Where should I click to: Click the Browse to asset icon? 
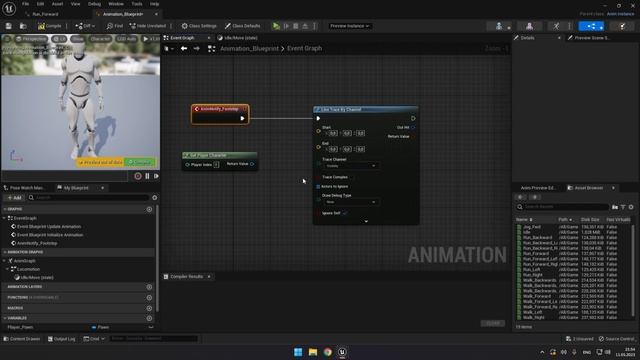(23, 26)
